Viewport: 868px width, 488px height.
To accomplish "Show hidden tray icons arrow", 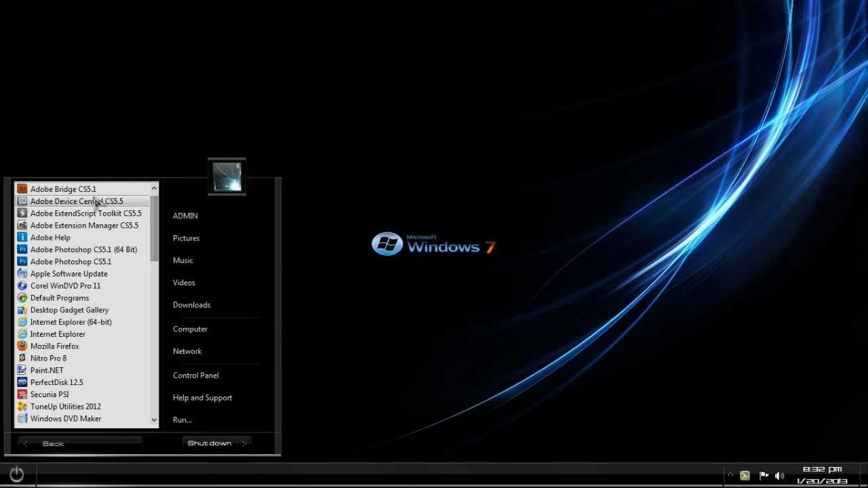I will [730, 475].
